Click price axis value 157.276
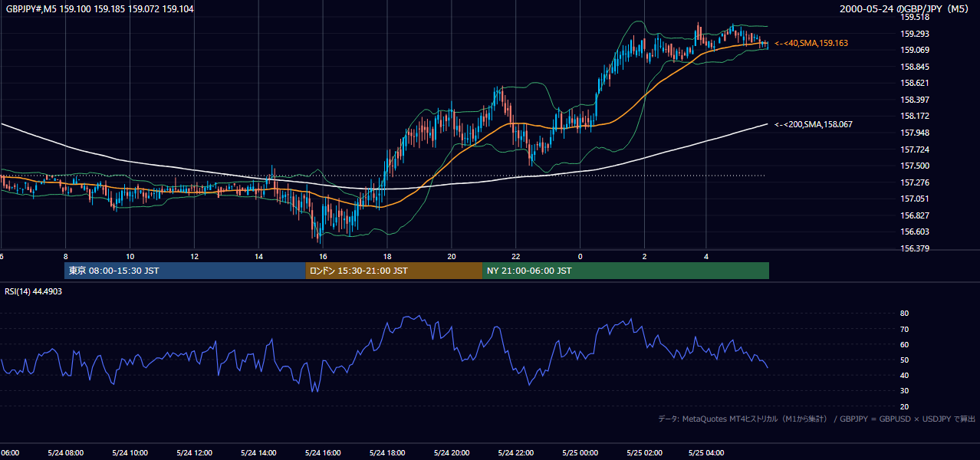Image resolution: width=980 pixels, height=460 pixels. point(915,182)
